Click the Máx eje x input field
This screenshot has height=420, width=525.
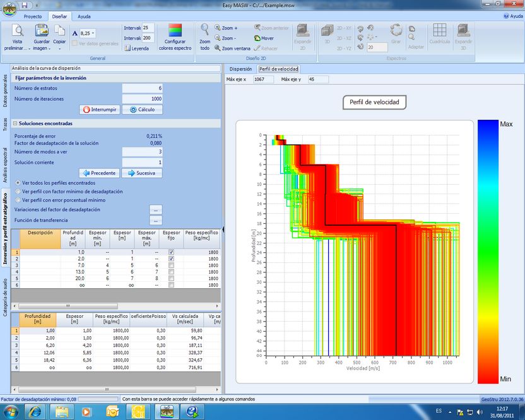pos(263,79)
